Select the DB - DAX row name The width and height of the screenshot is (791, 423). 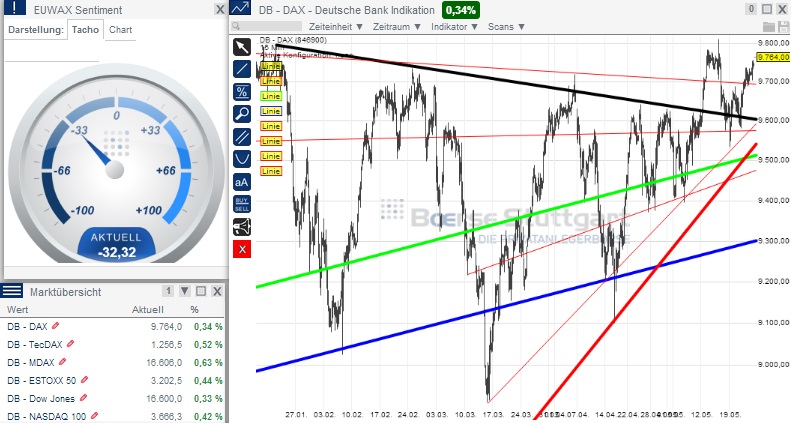pyautogui.click(x=27, y=327)
